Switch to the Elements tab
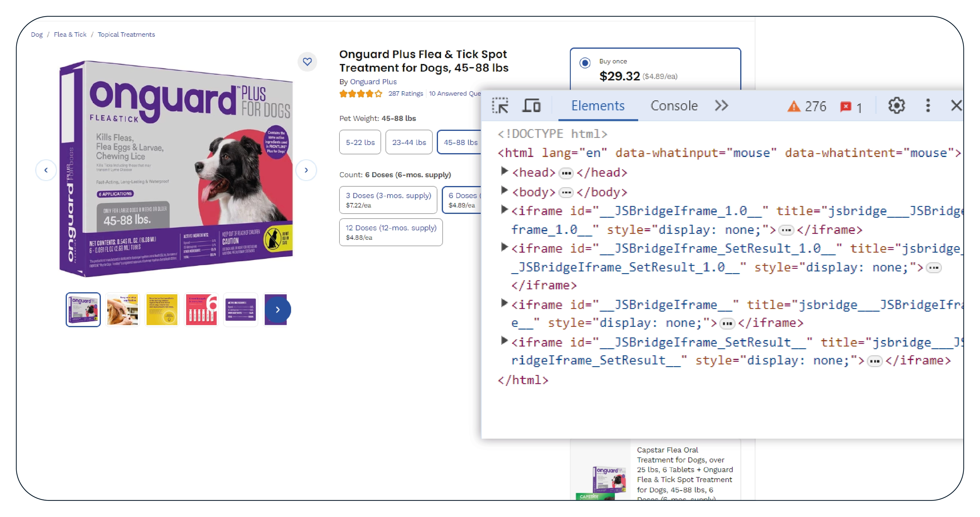Screen dimensions: 980x517 point(598,106)
